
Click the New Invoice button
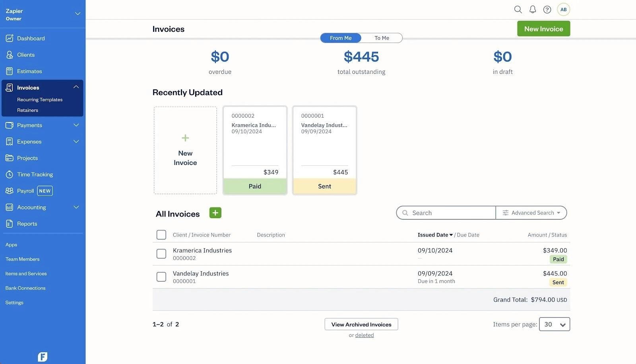543,28
